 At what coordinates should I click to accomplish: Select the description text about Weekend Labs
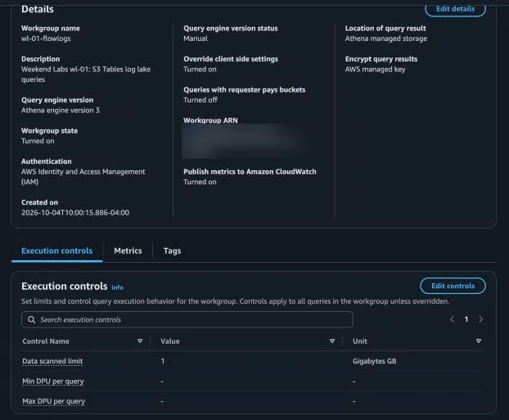point(86,75)
